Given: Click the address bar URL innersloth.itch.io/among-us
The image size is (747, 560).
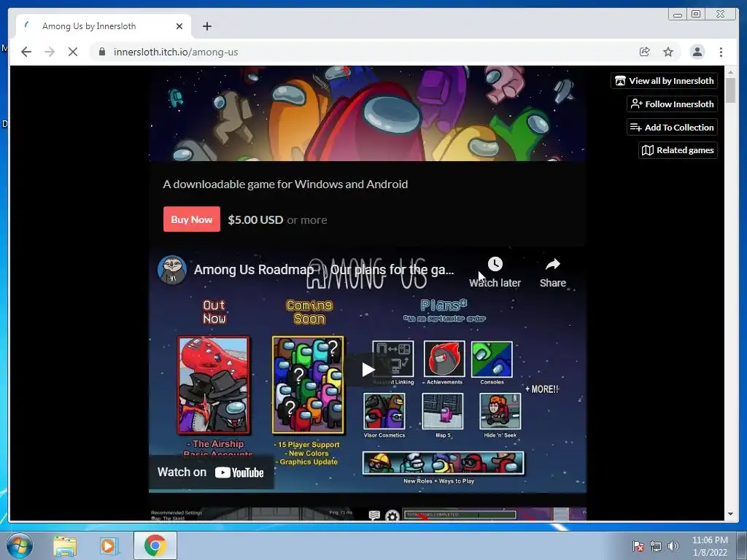Looking at the screenshot, I should click(176, 52).
